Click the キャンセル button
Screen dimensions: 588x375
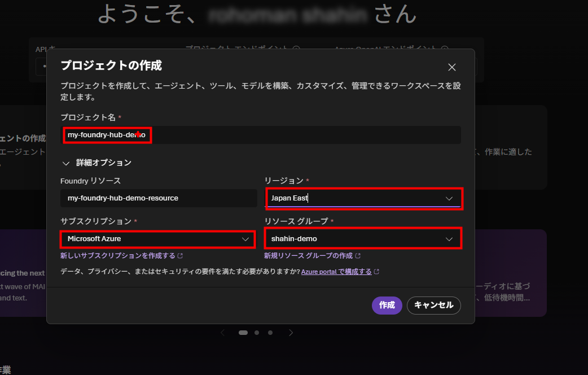tap(434, 305)
